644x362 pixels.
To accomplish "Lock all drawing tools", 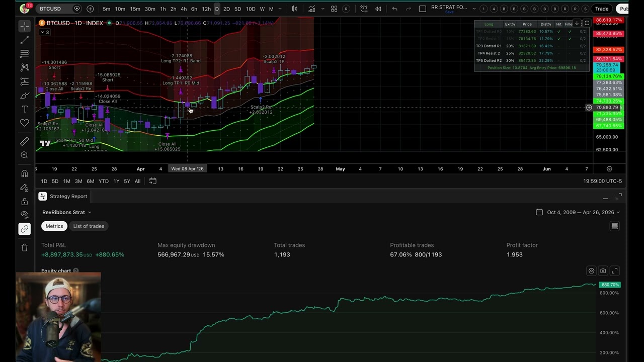I will 24,202.
